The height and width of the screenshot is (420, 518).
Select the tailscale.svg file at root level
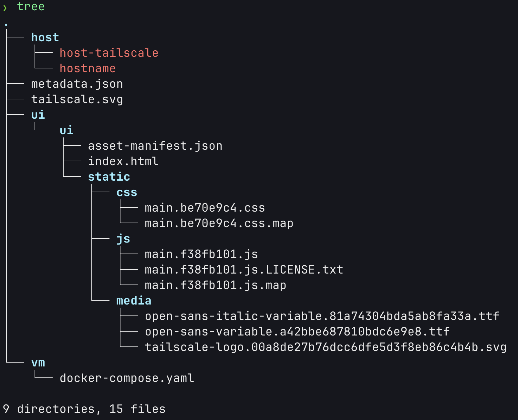click(x=77, y=99)
